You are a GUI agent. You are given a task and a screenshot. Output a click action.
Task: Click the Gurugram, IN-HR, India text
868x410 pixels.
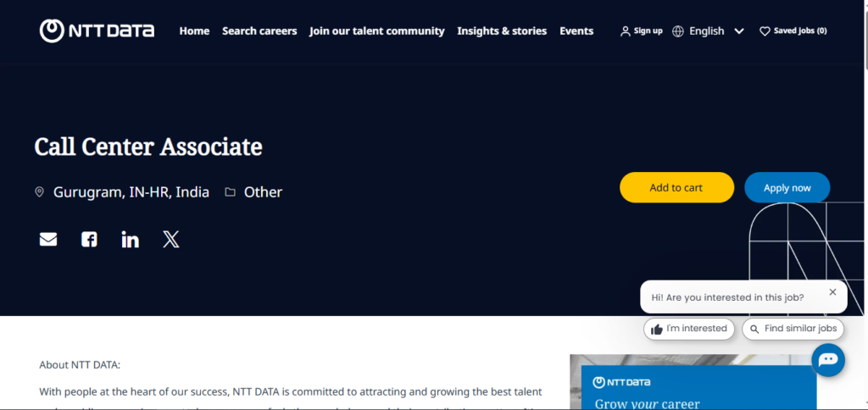(131, 192)
